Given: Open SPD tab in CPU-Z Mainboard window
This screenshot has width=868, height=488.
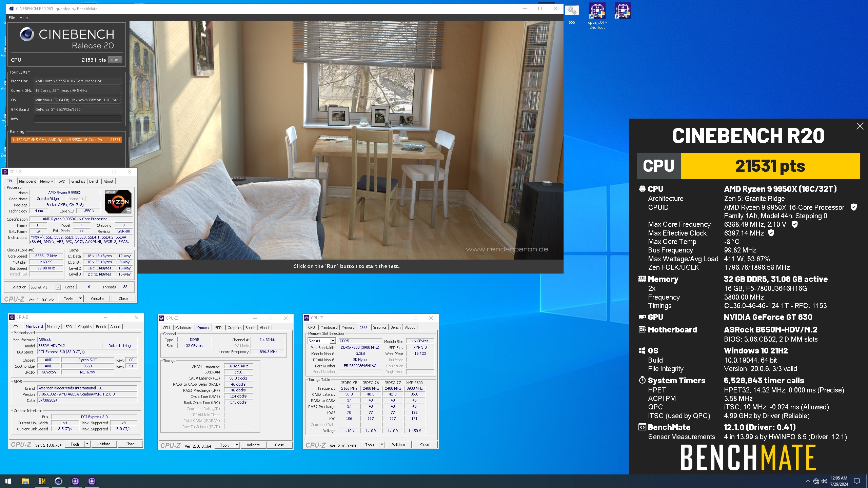Looking at the screenshot, I should [68, 327].
